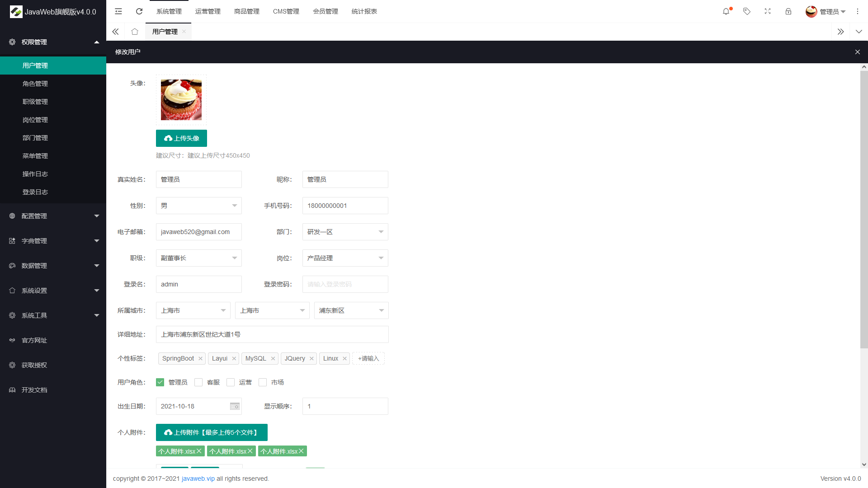This screenshot has height=488, width=868.
Task: Remove the MySQL tag
Action: 273,358
